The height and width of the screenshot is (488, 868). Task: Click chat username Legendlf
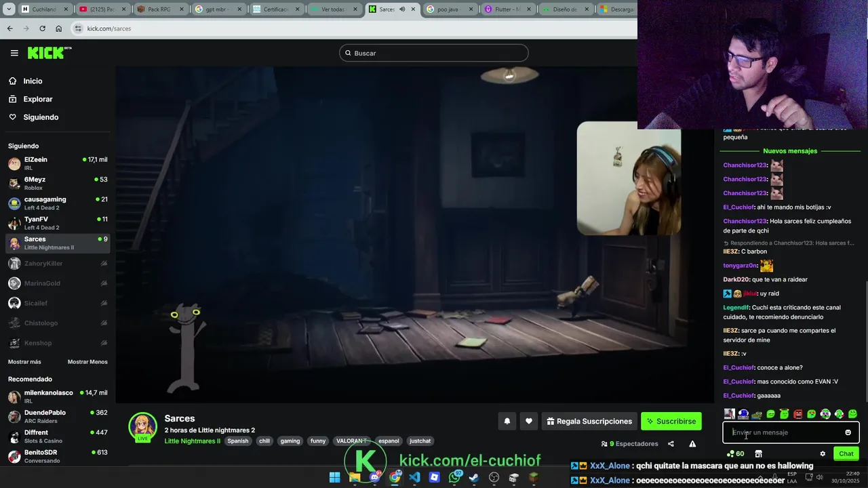tap(736, 307)
